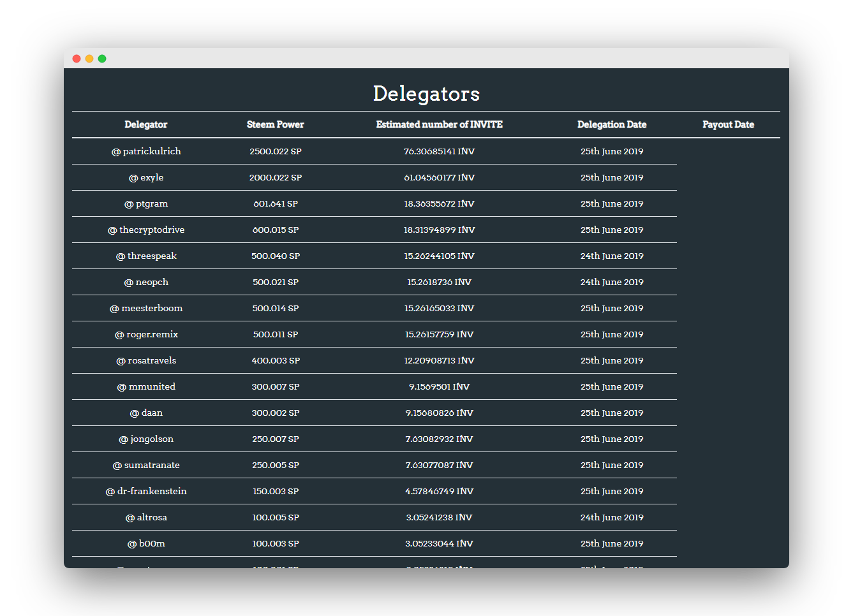Click the 7.63082932 INV estimate
The width and height of the screenshot is (853, 616).
click(440, 439)
